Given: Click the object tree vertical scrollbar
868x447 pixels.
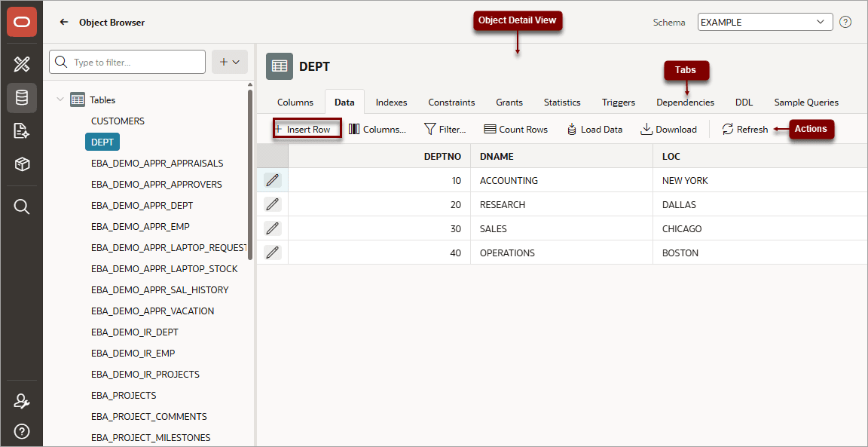Looking at the screenshot, I should point(251,174).
